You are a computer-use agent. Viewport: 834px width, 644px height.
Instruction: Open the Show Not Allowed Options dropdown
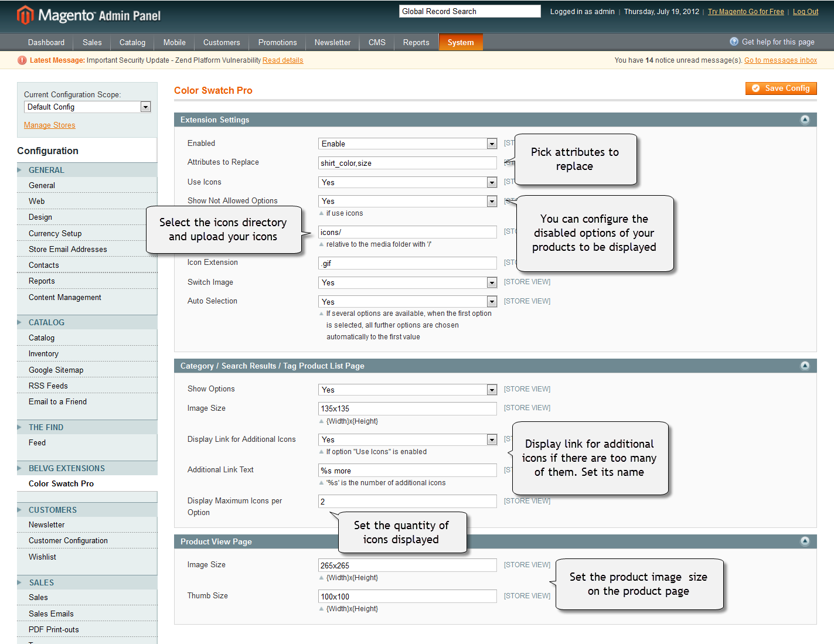pyautogui.click(x=407, y=201)
